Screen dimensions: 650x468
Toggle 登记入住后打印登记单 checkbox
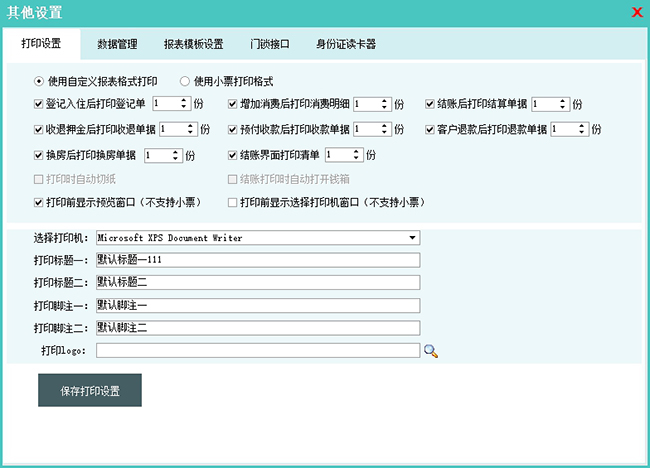39,103
